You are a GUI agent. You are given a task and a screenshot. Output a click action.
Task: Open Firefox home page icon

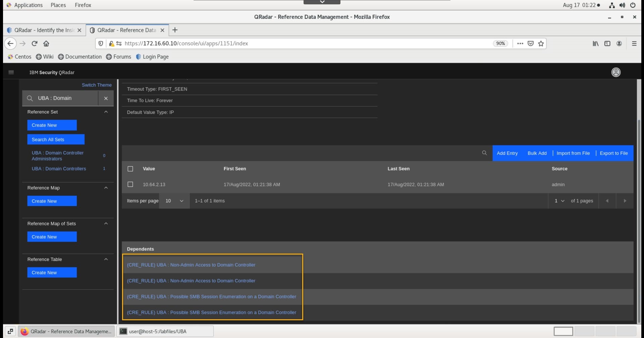tap(46, 43)
